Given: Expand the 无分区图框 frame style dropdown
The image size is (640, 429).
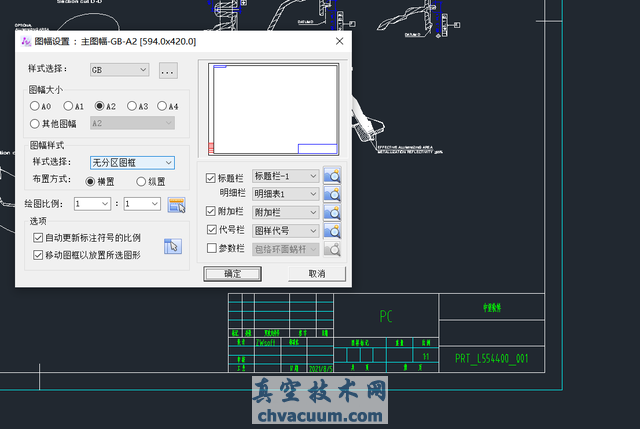Looking at the screenshot, I should click(x=132, y=162).
